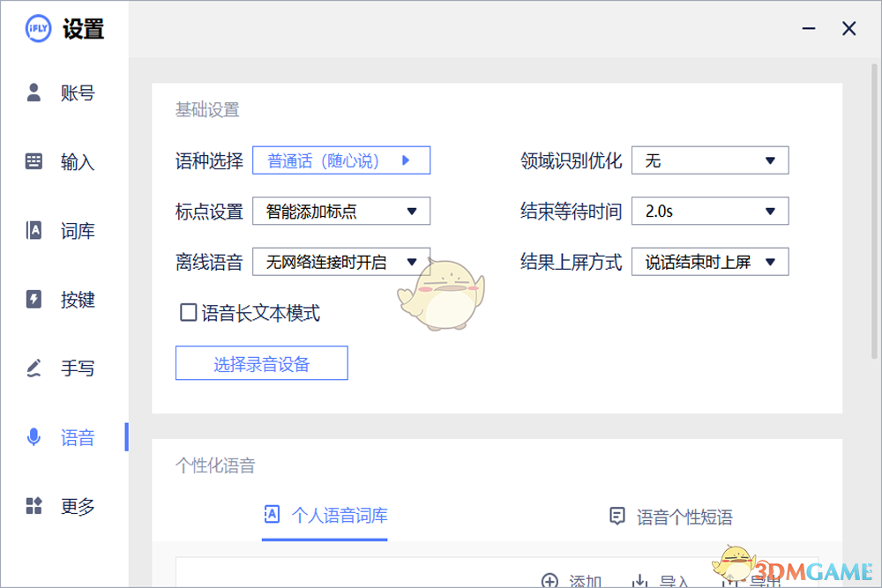Expand the 领域识别优化 dropdown

[709, 160]
